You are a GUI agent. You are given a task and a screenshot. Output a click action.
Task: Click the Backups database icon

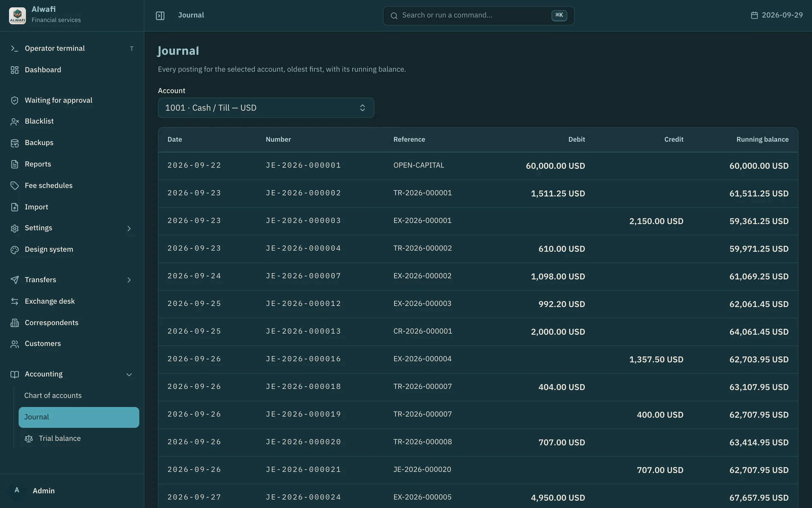[14, 143]
